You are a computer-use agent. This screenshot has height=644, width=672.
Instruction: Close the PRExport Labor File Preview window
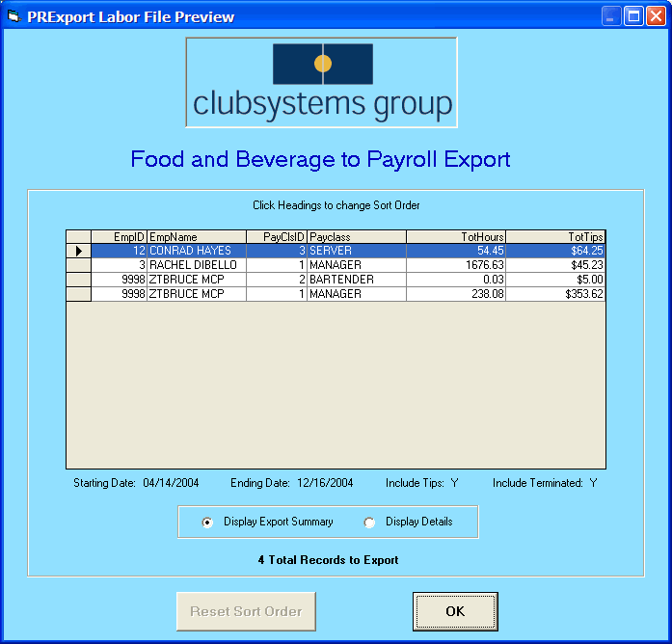656,16
